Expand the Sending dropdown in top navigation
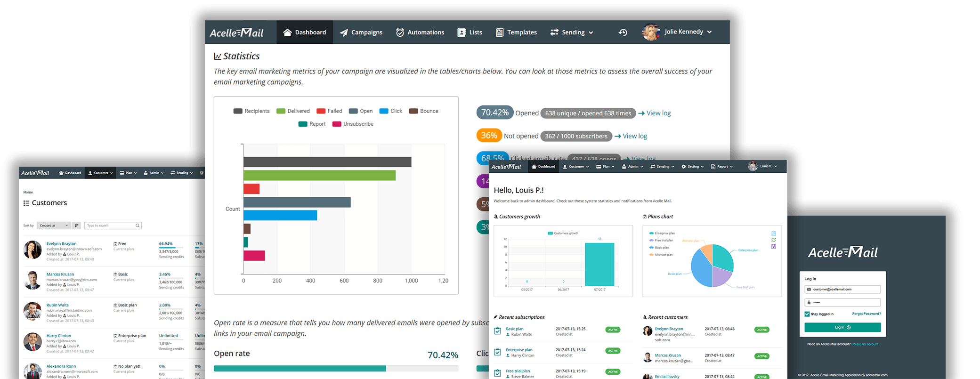 [x=572, y=32]
